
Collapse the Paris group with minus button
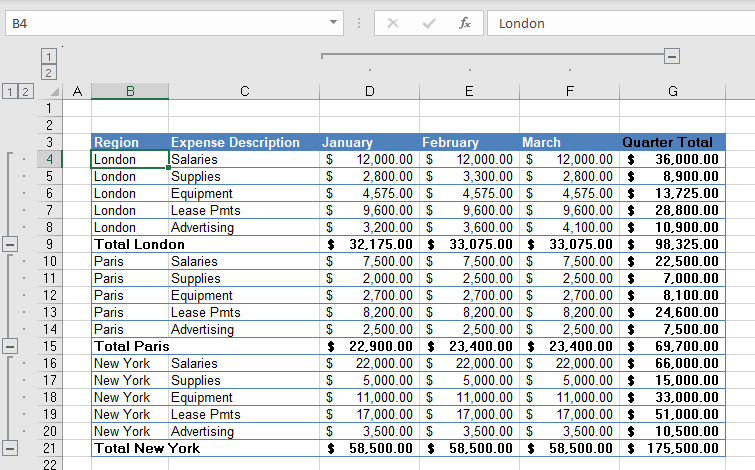10,346
